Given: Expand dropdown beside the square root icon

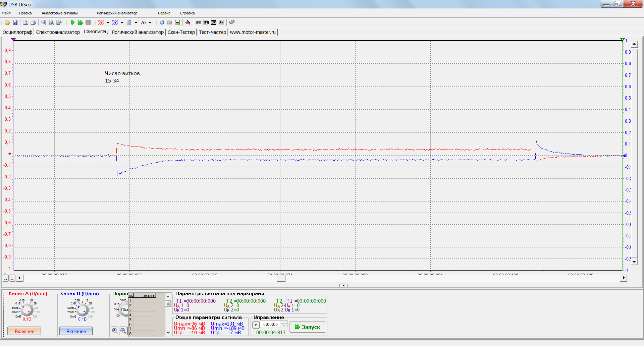Looking at the screenshot, I should click(x=150, y=22).
